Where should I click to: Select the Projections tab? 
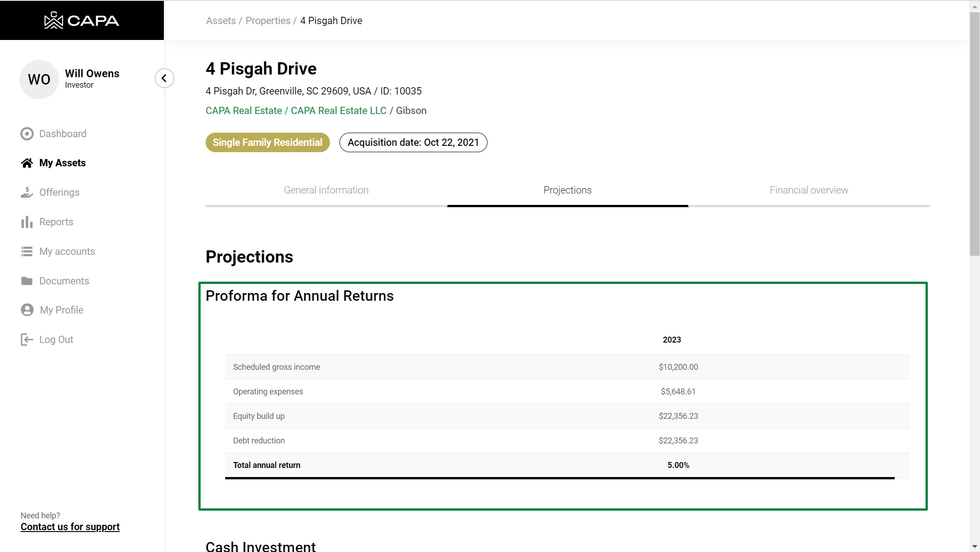click(x=567, y=190)
